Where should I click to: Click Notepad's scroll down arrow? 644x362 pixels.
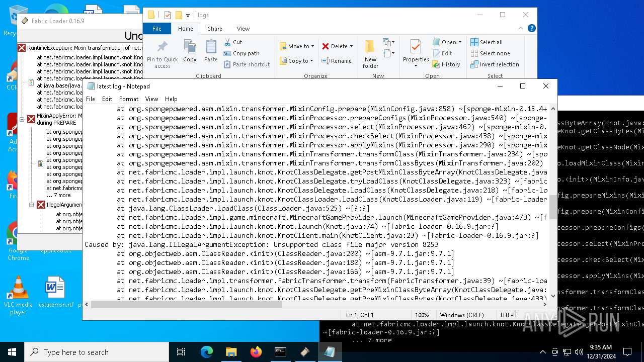pyautogui.click(x=553, y=296)
